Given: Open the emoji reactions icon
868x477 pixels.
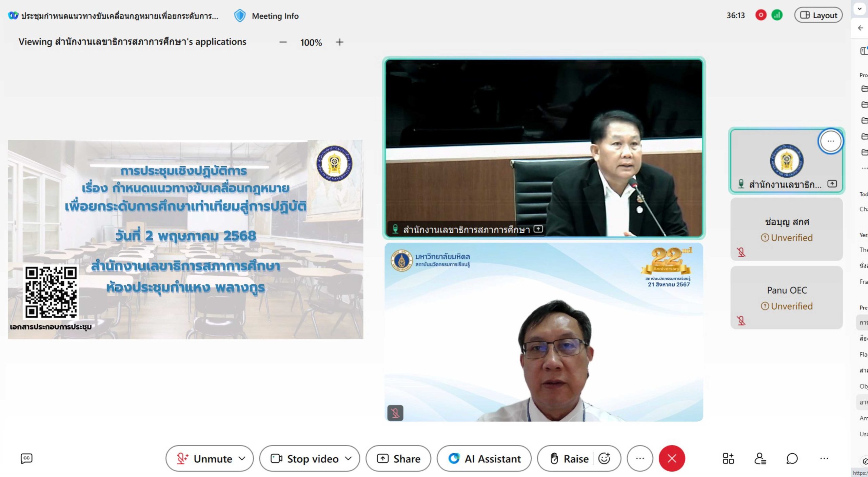Looking at the screenshot, I should tap(604, 458).
